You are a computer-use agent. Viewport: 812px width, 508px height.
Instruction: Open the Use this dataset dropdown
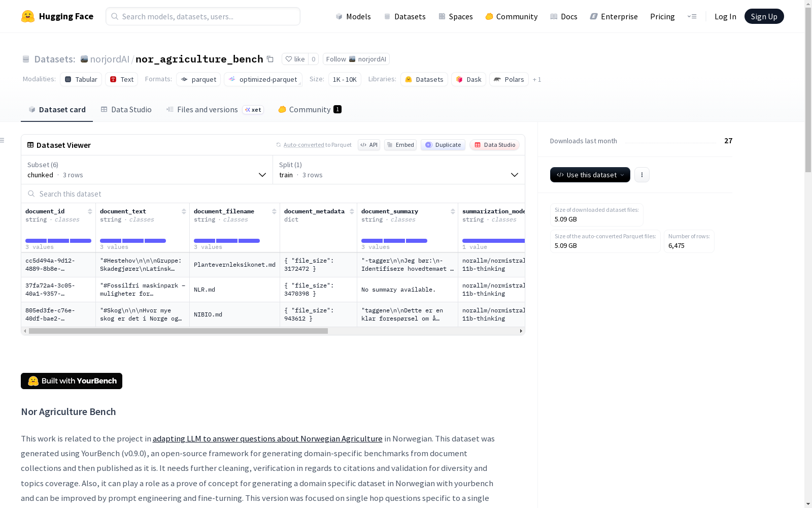click(590, 175)
